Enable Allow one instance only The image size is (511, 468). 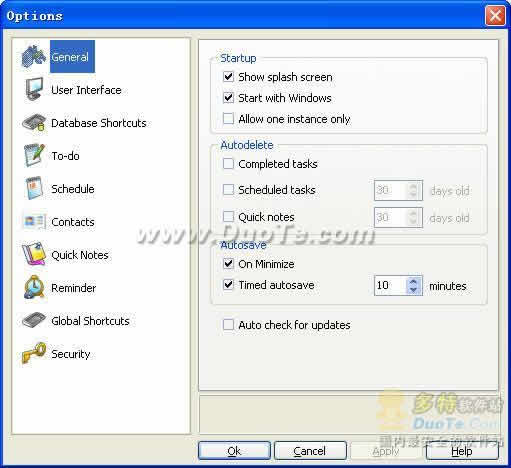(228, 119)
